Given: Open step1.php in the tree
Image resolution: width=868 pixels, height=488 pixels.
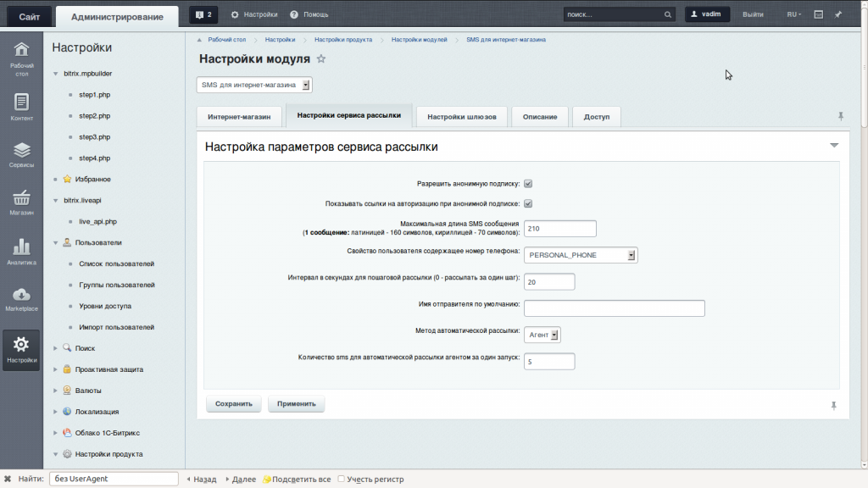Looking at the screenshot, I should click(x=95, y=95).
